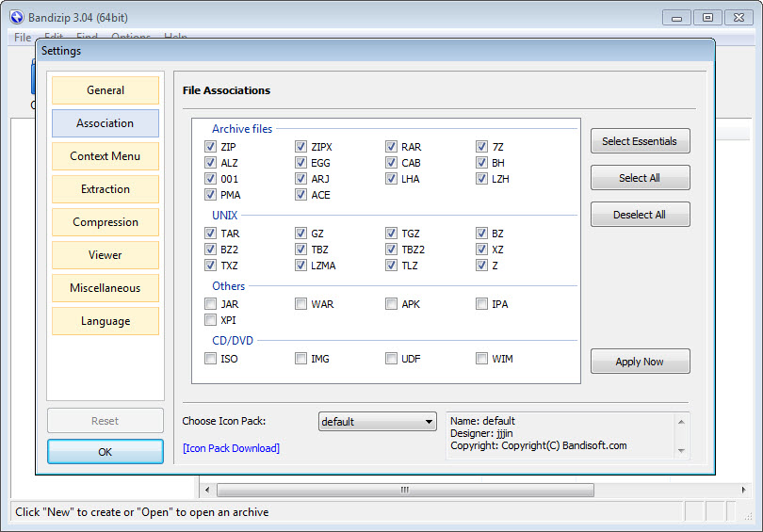This screenshot has width=763, height=532.
Task: Go to the Language tab
Action: coord(106,321)
